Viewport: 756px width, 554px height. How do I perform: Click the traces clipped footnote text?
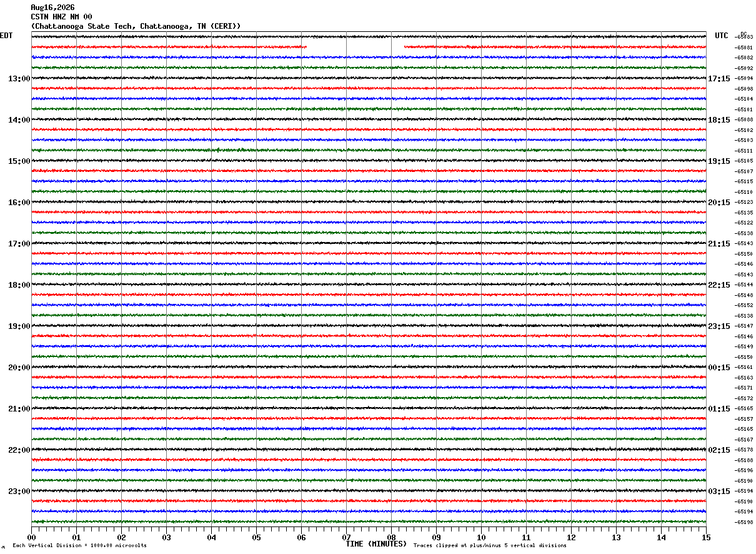[x=490, y=545]
